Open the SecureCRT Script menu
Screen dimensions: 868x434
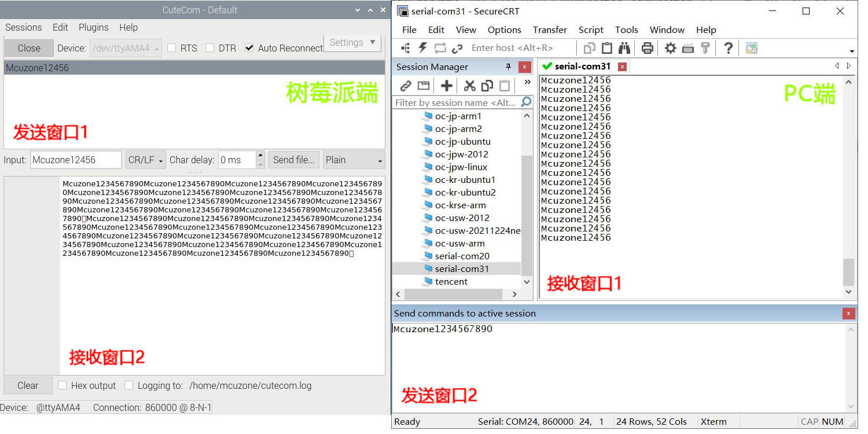[x=591, y=30]
